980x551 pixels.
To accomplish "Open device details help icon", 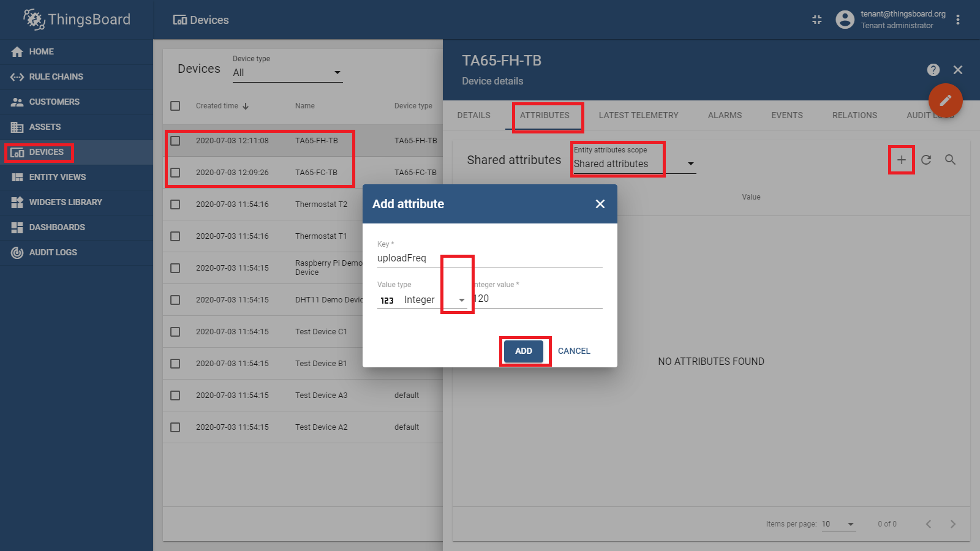I will pos(933,70).
